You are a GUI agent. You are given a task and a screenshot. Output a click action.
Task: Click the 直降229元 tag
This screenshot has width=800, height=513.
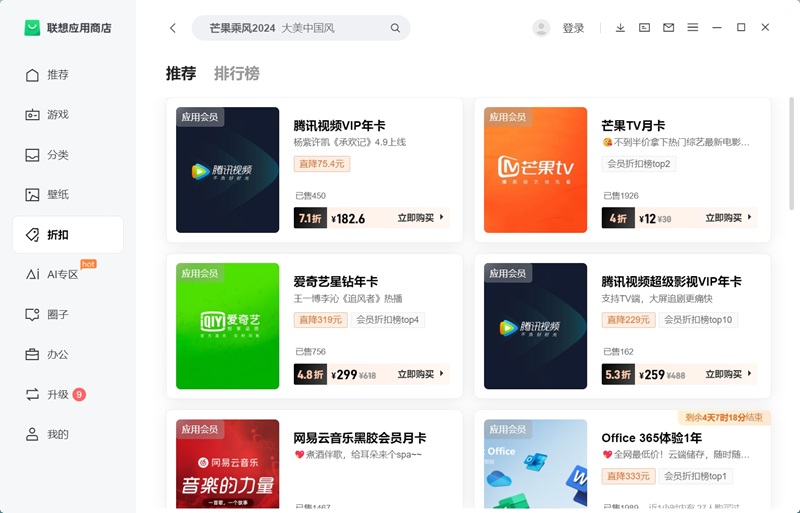pos(629,320)
